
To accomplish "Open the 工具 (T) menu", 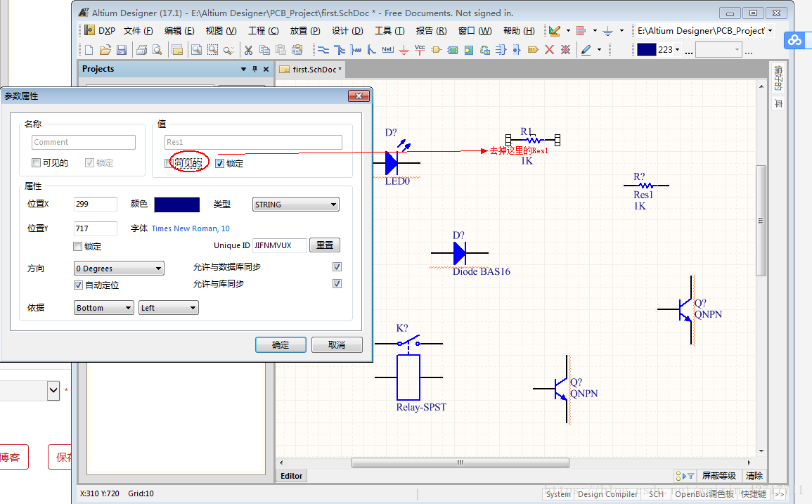I will coord(389,30).
